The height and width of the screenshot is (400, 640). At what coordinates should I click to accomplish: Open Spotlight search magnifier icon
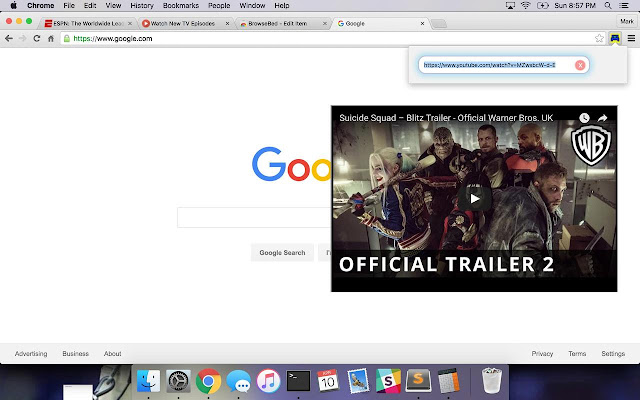[x=608, y=5]
